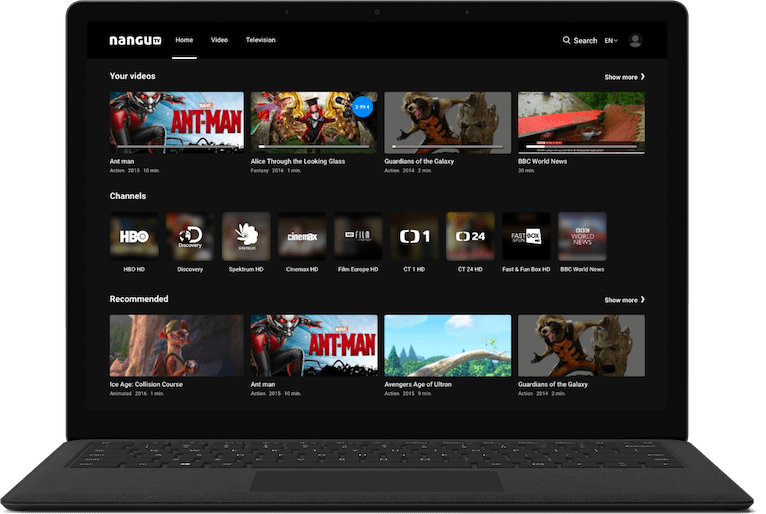Open BBC World News video thumbnail
The width and height of the screenshot is (766, 514).
click(x=581, y=122)
